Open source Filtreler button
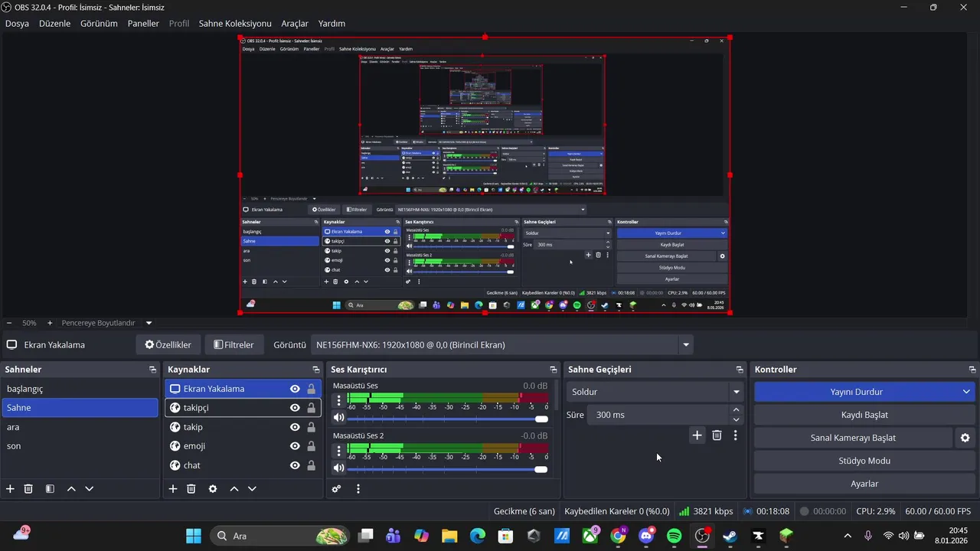The image size is (980, 551). coord(234,345)
